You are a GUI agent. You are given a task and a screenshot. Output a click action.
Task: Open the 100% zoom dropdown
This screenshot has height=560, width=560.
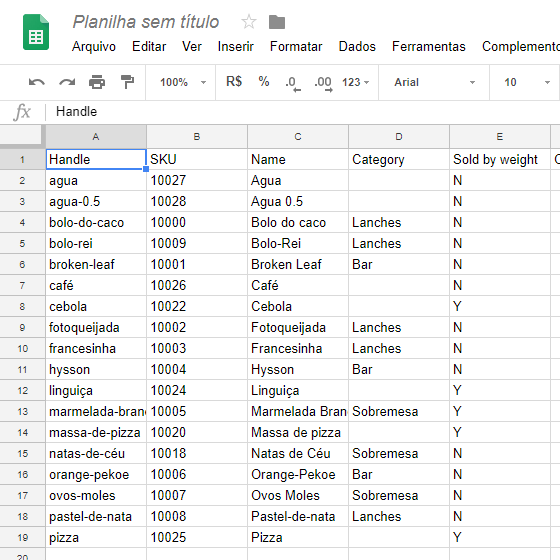[x=182, y=82]
